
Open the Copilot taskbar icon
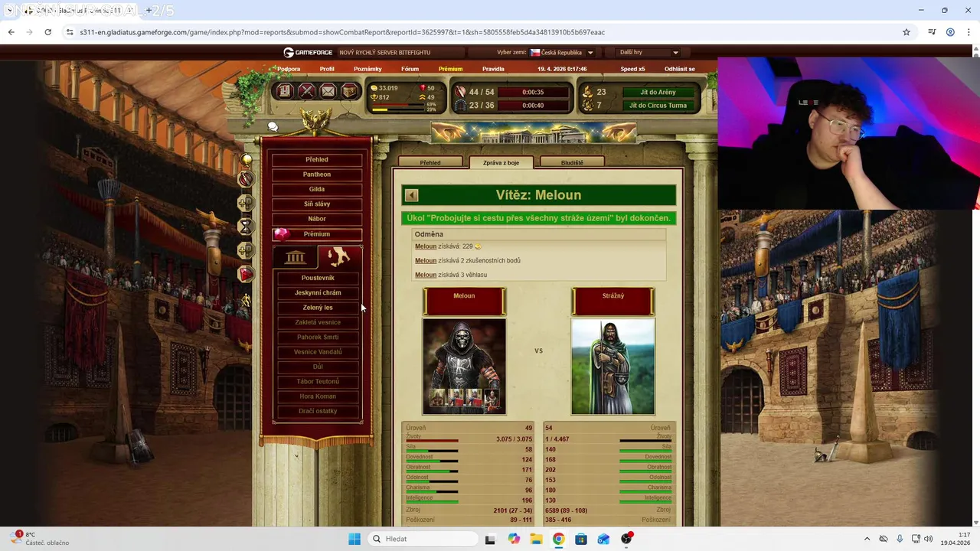tap(514, 539)
